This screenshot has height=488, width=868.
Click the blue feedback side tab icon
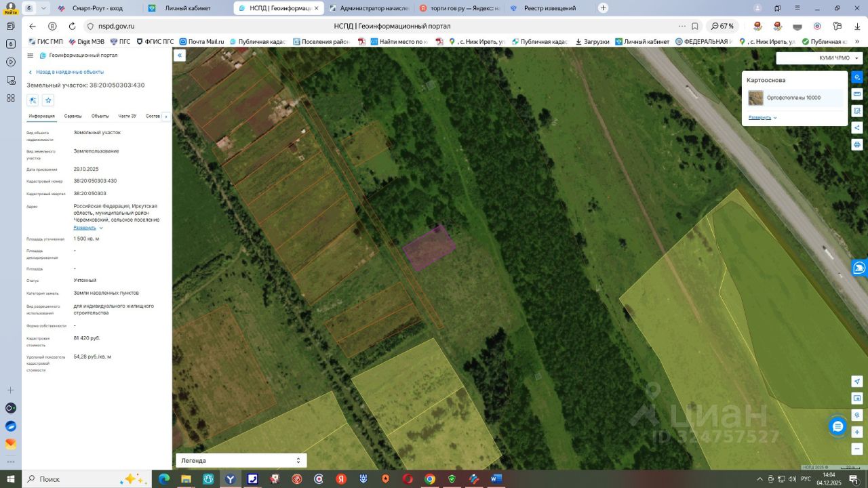pyautogui.click(x=860, y=268)
